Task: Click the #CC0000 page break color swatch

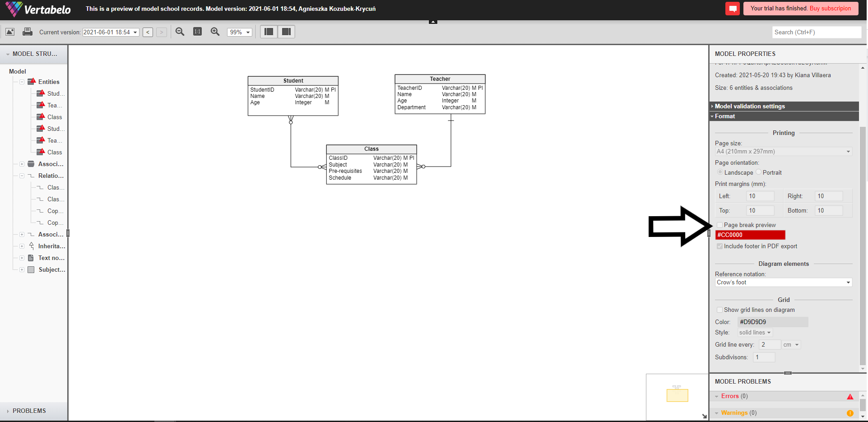Action: pyautogui.click(x=750, y=235)
